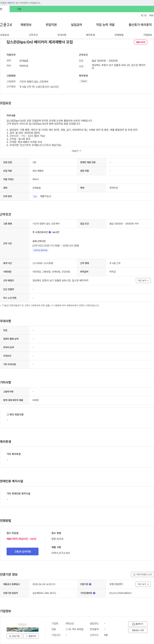Jump to the 모집요강 section tab

[4, 35]
